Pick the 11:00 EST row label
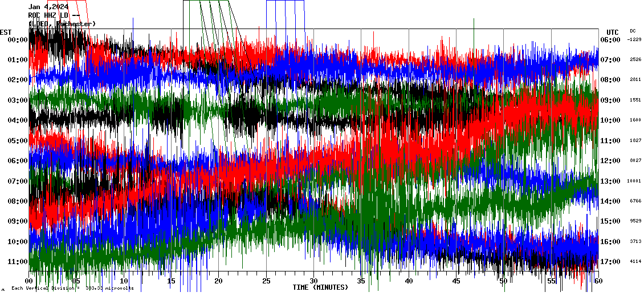Screen dimensions: 644x296 click(x=18, y=262)
